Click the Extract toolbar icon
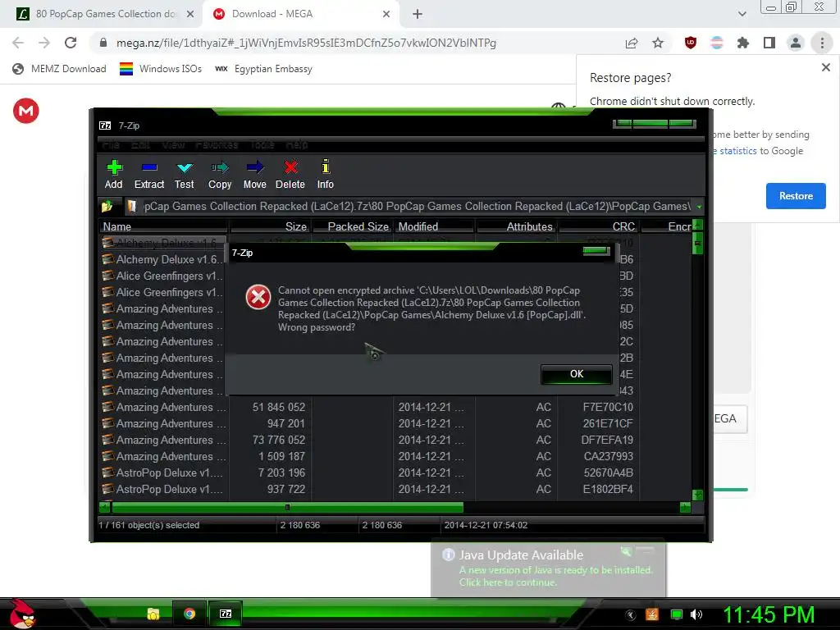This screenshot has height=630, width=840. (x=149, y=175)
